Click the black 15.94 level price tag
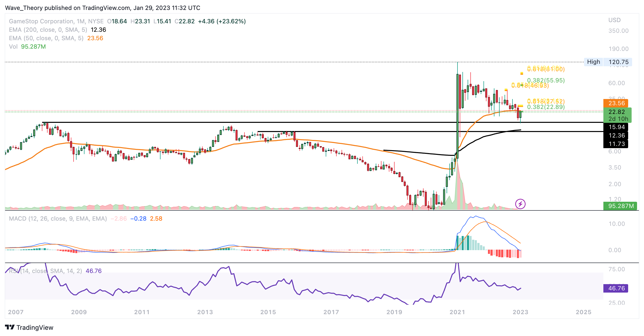The height and width of the screenshot is (336, 644). [616, 127]
